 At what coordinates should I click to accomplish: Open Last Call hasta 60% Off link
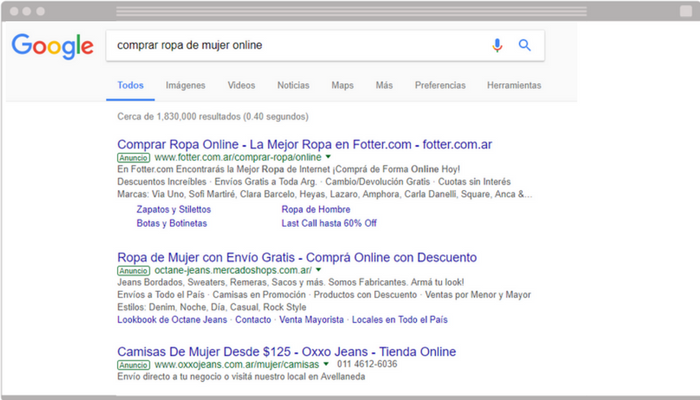coord(329,223)
